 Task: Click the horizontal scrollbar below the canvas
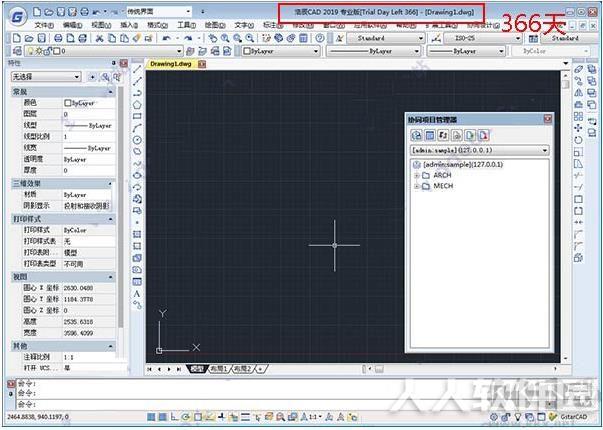460,369
